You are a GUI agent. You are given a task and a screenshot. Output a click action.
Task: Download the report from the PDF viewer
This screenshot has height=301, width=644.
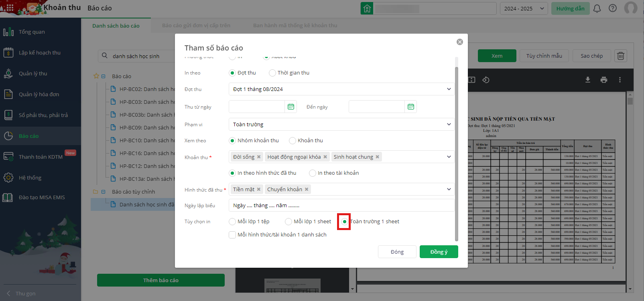(588, 80)
